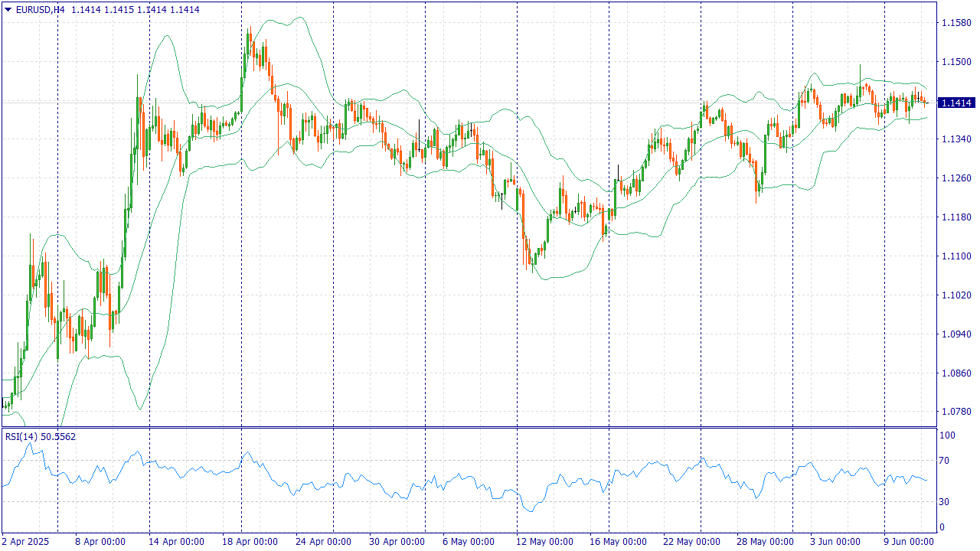The image size is (980, 551).
Task: Click the 18 Apr 00:00 date label
Action: [x=250, y=542]
